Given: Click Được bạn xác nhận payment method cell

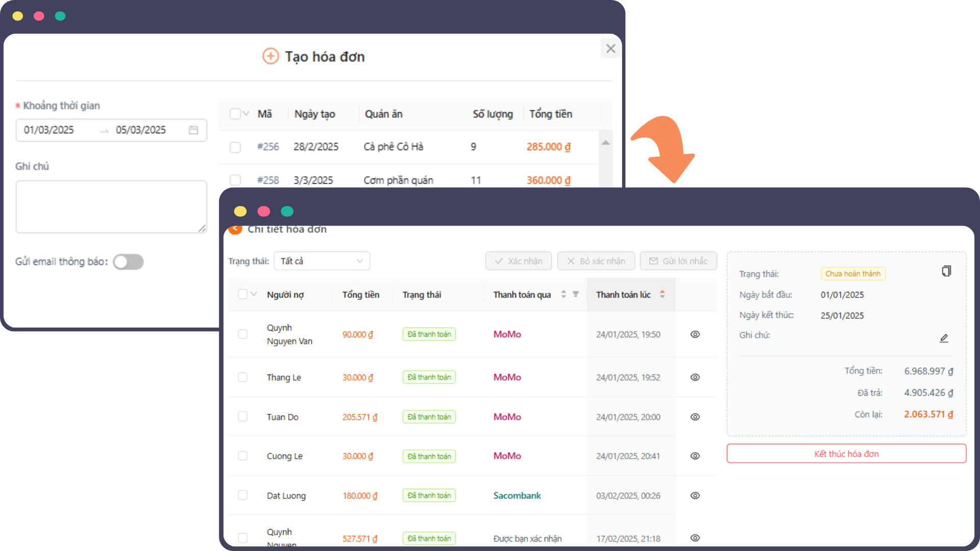Looking at the screenshot, I should 527,538.
